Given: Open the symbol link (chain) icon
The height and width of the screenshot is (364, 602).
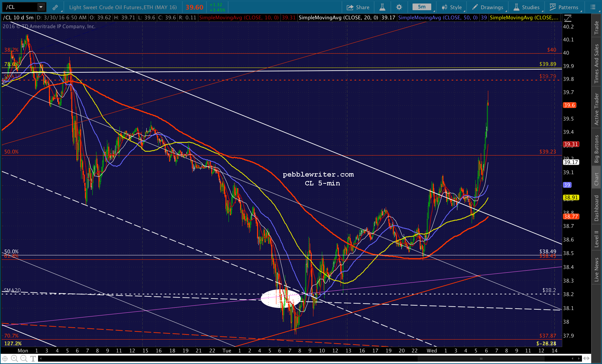Looking at the screenshot, I should click(55, 7).
